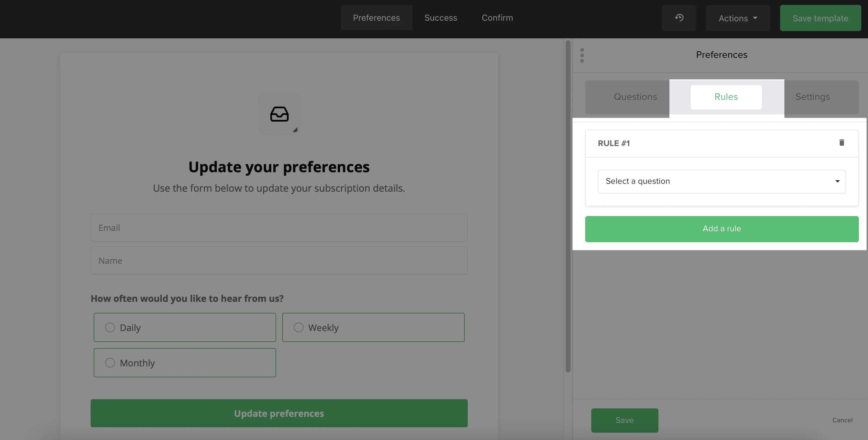Click the Add a rule button
The width and height of the screenshot is (868, 440).
coord(721,229)
